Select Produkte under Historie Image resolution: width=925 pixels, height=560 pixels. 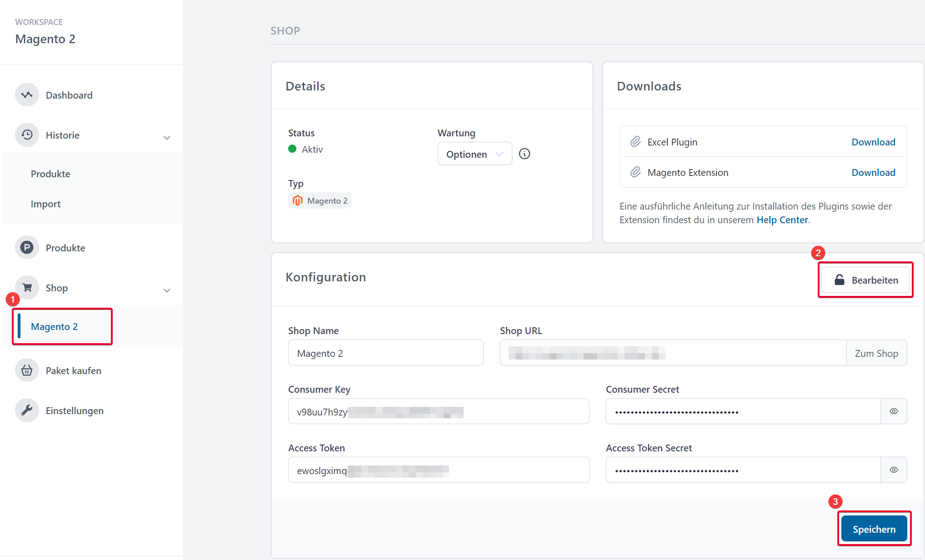tap(50, 174)
